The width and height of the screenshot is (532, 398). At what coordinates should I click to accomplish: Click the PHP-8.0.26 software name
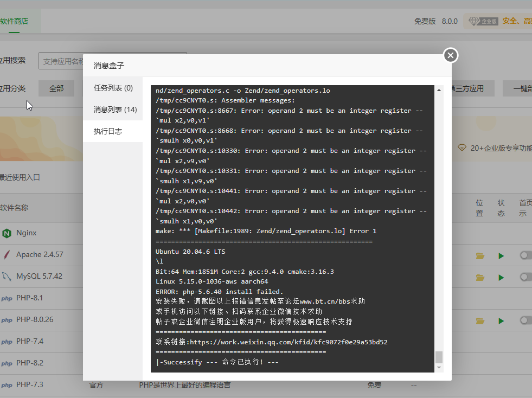pos(35,319)
